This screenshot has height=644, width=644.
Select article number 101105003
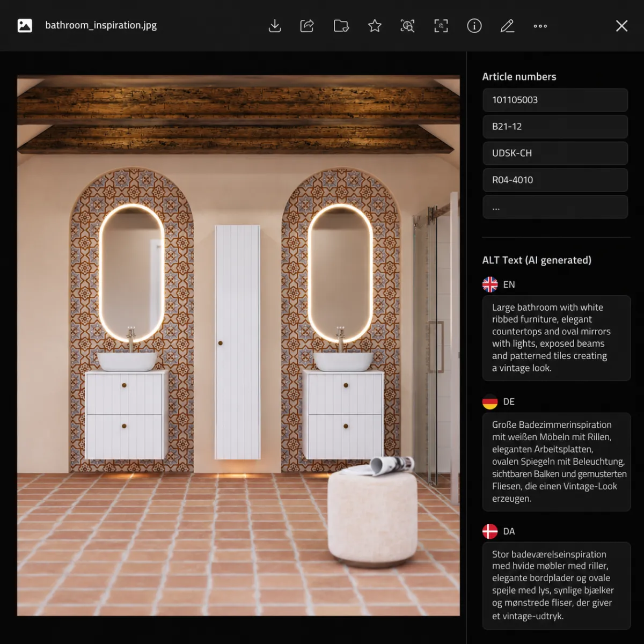[x=555, y=100]
